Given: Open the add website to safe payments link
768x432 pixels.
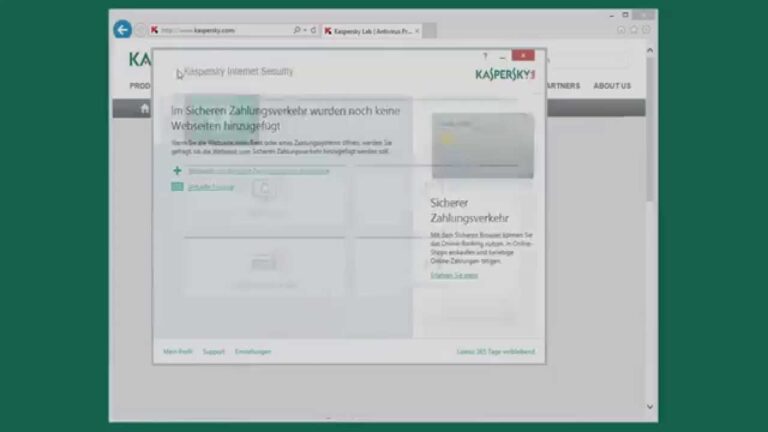Looking at the screenshot, I should point(259,171).
